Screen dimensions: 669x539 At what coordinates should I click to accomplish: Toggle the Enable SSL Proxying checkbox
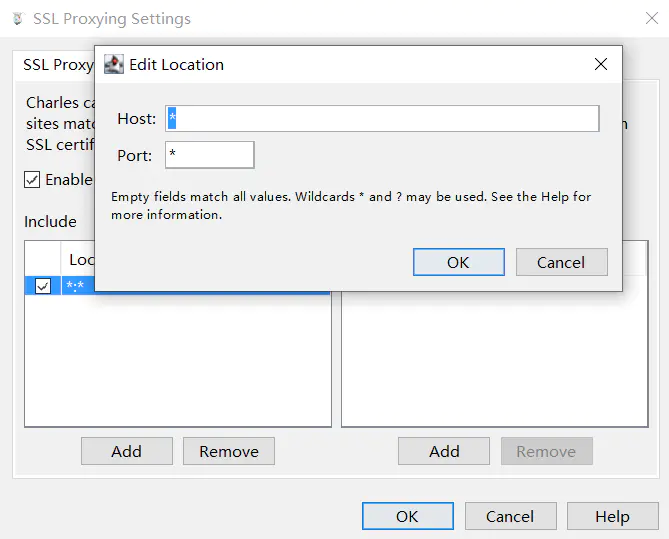[x=33, y=180]
